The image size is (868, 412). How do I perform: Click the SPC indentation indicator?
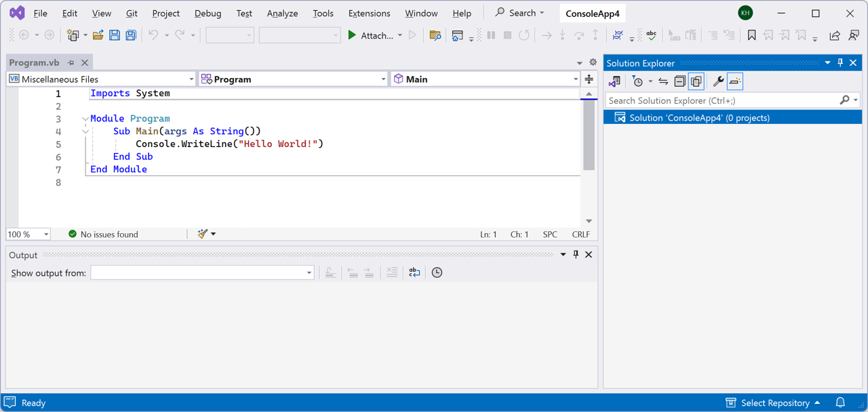click(550, 234)
